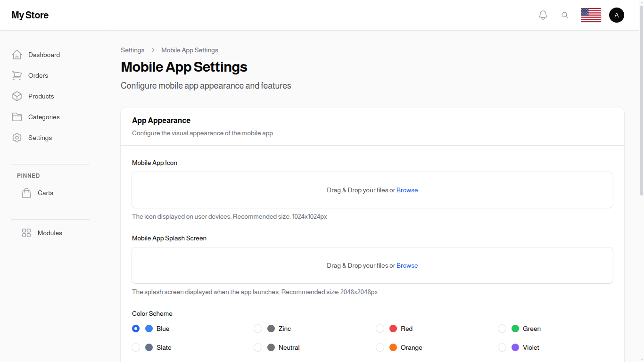Open the Modules panel icon
The image size is (644, 362).
point(26,233)
